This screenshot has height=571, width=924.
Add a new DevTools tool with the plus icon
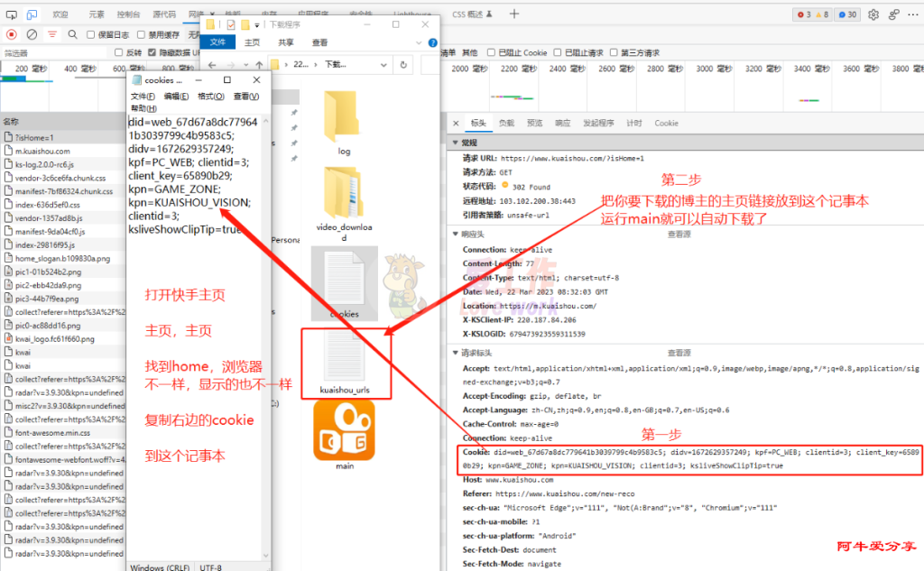pos(514,14)
